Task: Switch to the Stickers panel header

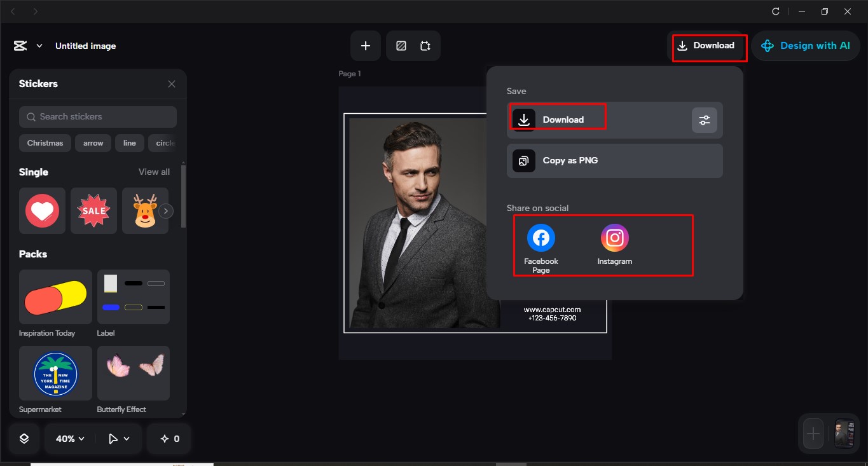Action: pos(38,83)
